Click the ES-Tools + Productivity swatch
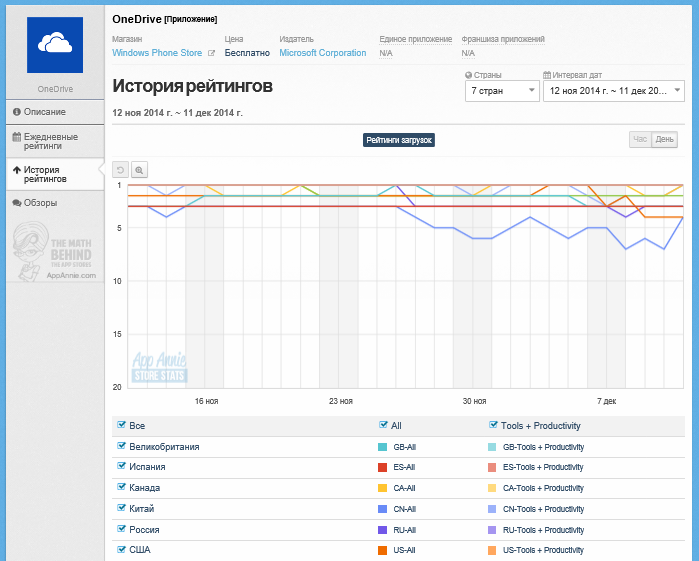 [492, 467]
